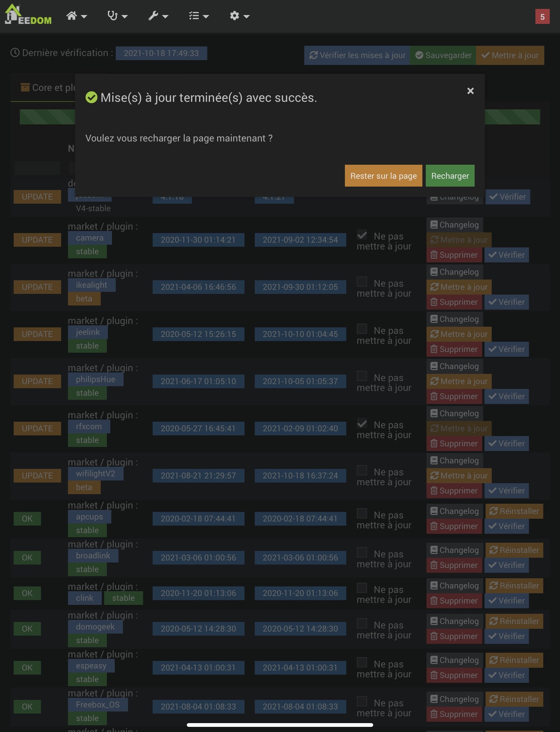The height and width of the screenshot is (732, 560).
Task: Click the update success checkmark icon
Action: [x=92, y=97]
